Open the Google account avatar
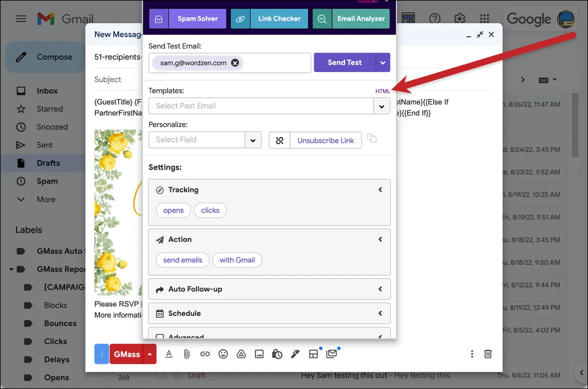 (x=566, y=19)
